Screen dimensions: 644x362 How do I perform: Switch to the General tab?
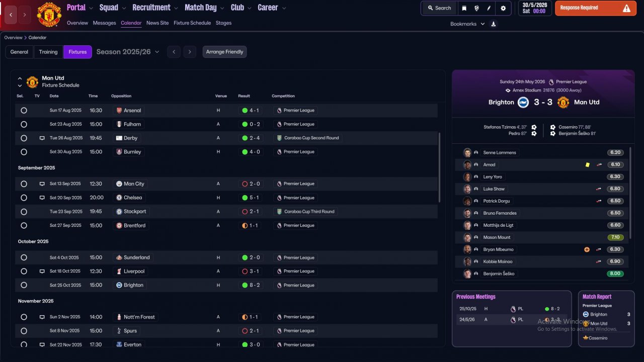pos(19,52)
